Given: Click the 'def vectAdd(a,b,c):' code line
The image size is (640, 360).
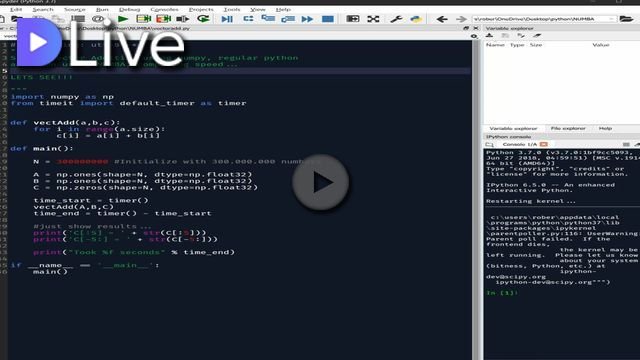Looking at the screenshot, I should [65, 122].
